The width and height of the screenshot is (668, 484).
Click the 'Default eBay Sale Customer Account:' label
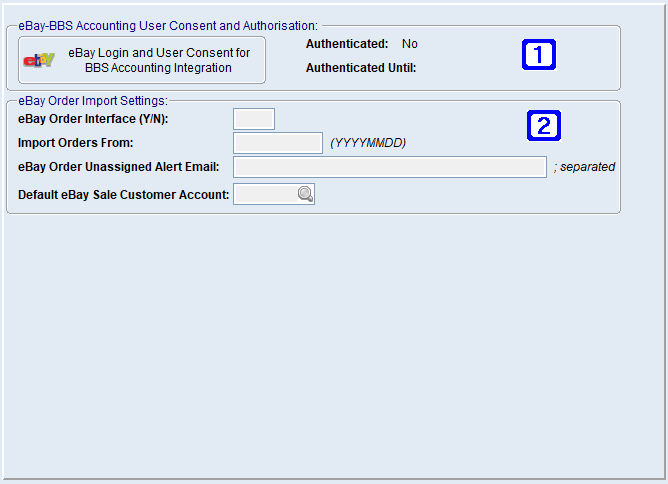coord(124,195)
